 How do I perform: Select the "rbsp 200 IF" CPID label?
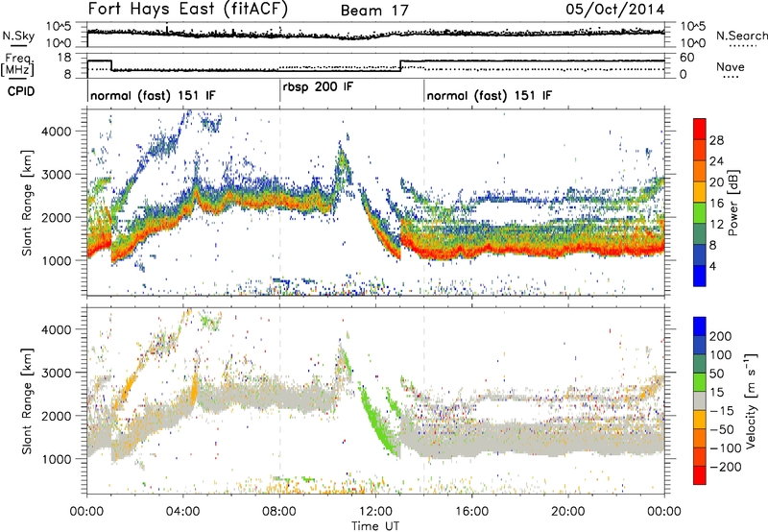[x=318, y=86]
